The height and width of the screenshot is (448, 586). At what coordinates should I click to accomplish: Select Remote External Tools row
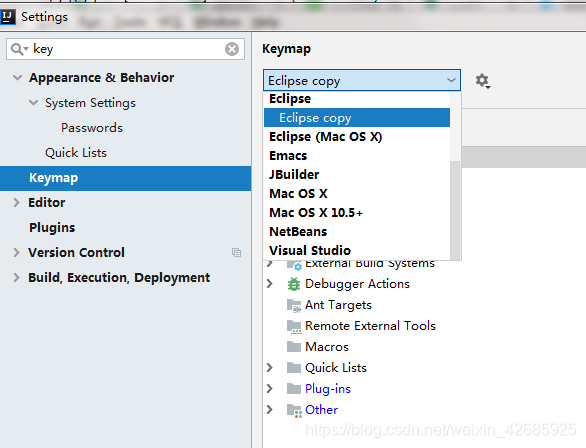point(370,326)
